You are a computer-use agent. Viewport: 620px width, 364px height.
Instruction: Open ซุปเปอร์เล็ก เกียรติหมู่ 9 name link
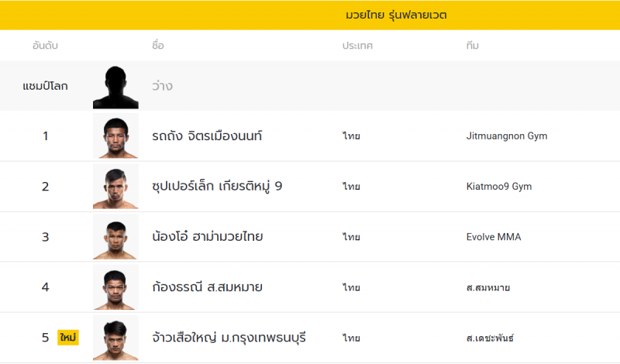[218, 187]
